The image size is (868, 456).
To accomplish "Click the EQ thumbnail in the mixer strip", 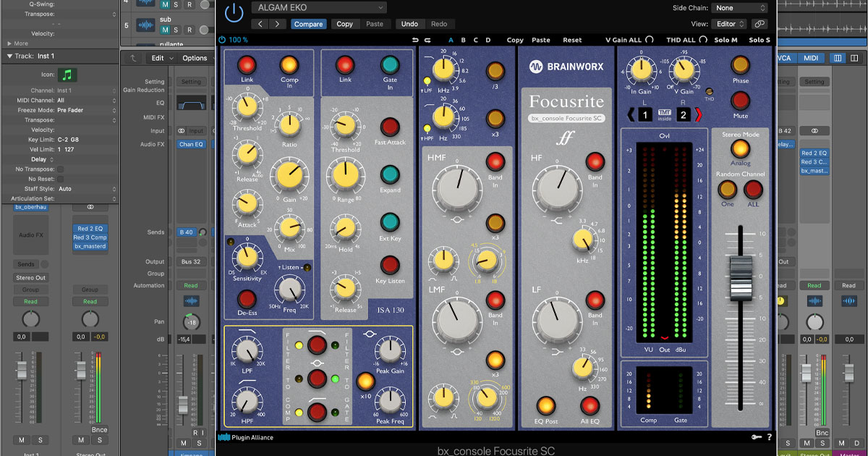I will (x=191, y=104).
